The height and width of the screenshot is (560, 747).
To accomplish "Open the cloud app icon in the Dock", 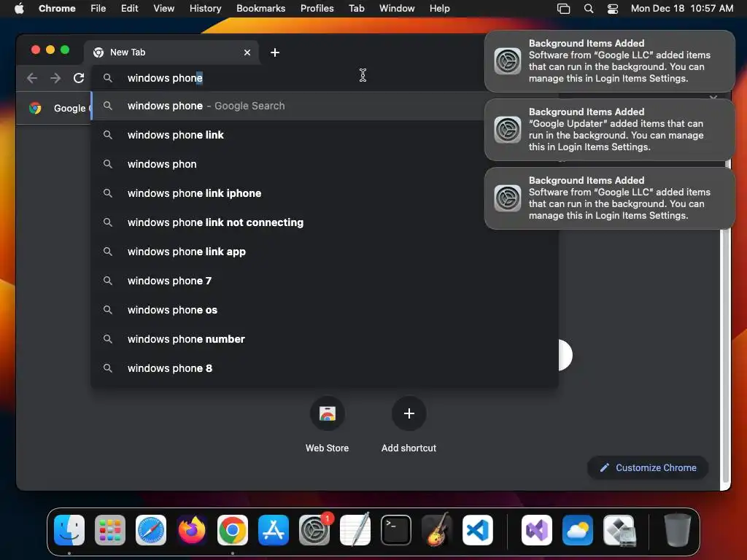I will 578,530.
